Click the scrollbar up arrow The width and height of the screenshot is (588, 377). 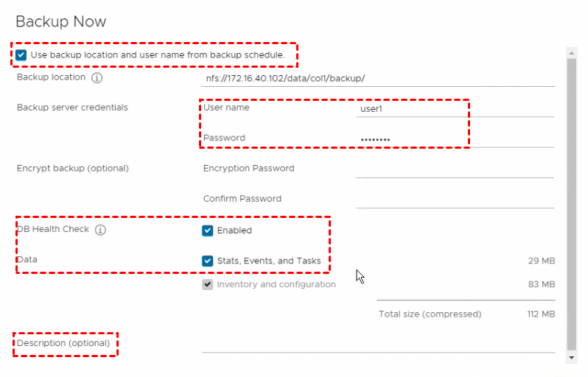click(x=571, y=52)
